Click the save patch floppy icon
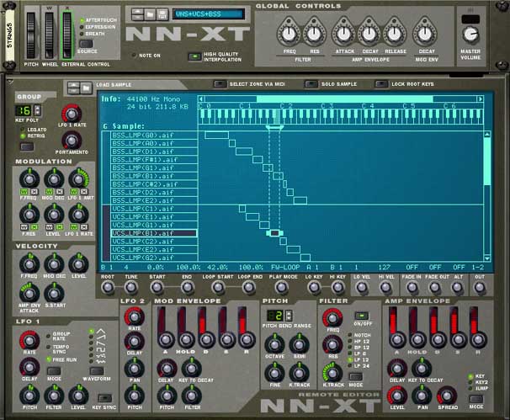This screenshot has width=510, height=420. coord(162,14)
